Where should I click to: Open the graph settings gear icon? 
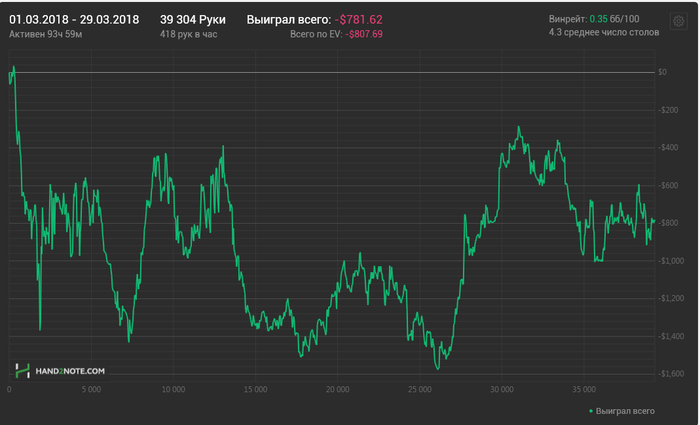click(x=679, y=21)
